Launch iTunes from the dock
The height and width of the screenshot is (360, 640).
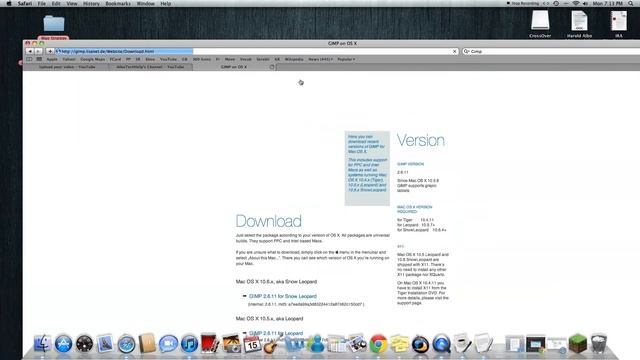click(189, 344)
